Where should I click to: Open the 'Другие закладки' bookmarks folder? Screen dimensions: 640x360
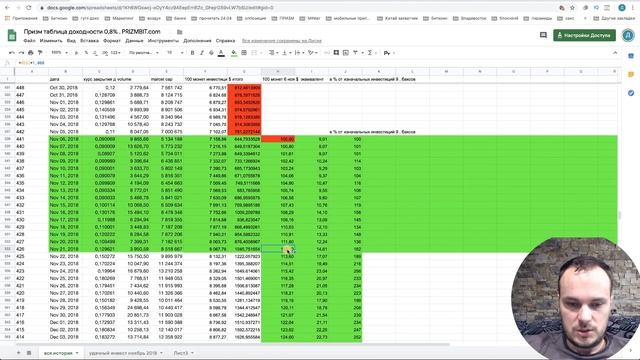click(614, 18)
